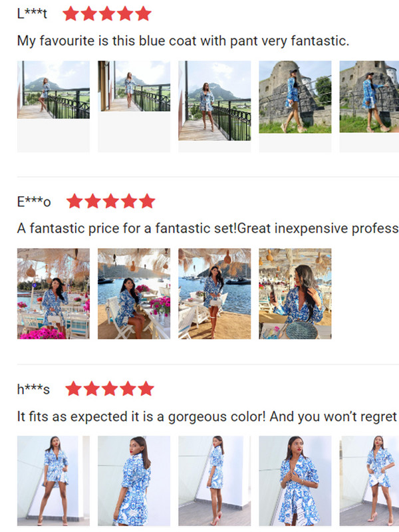Screen dimensions: 399x532
Task: View E***o's second photo seated by the sea
Action: [134, 293]
